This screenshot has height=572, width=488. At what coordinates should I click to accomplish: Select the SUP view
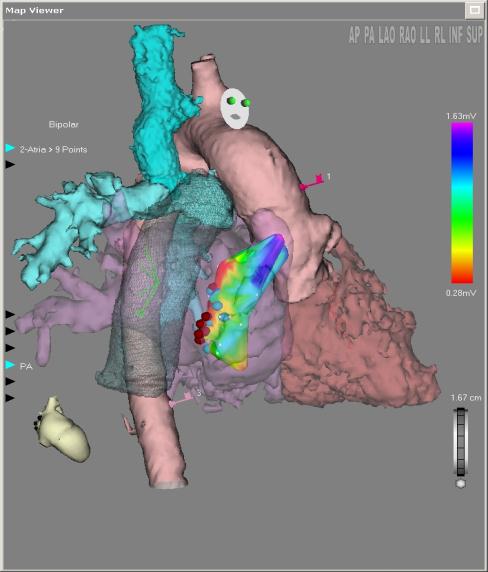click(474, 35)
